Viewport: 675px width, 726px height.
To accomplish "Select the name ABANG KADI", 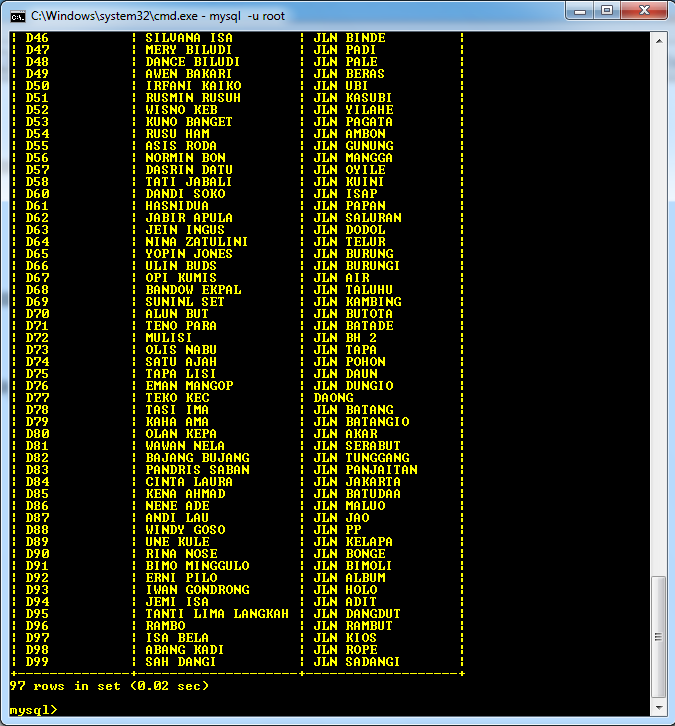I will pos(185,652).
